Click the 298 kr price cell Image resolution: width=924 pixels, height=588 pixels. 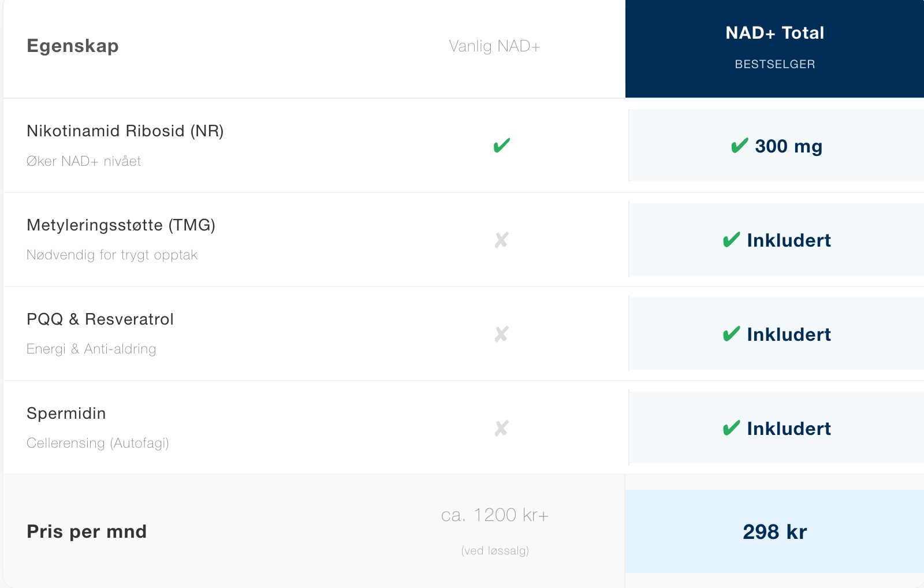(774, 531)
